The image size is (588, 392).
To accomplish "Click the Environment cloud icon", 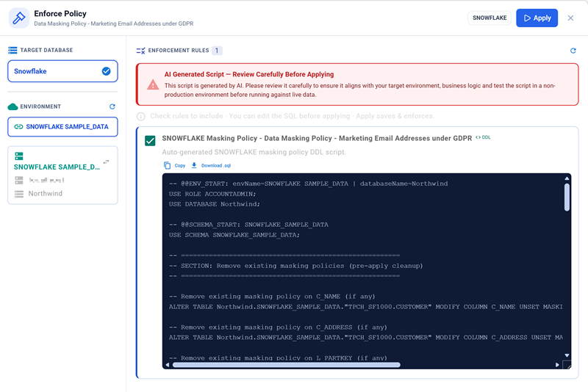I will [x=12, y=106].
